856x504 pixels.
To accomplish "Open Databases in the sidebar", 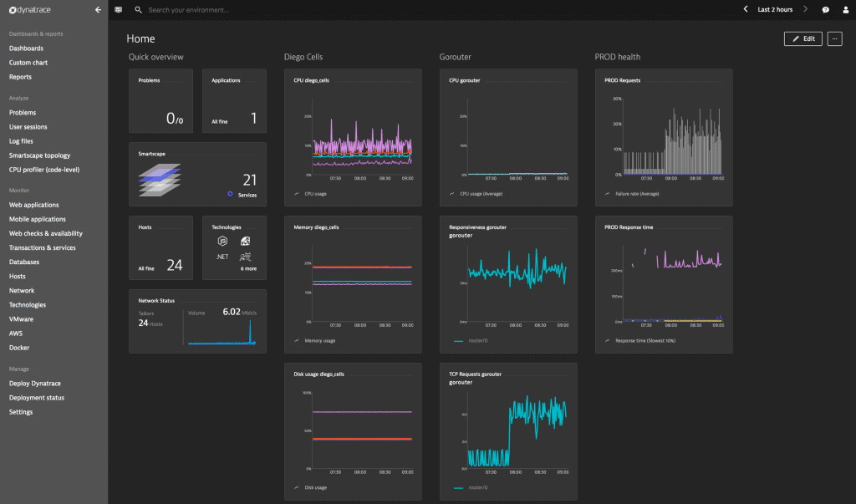I will pos(24,262).
